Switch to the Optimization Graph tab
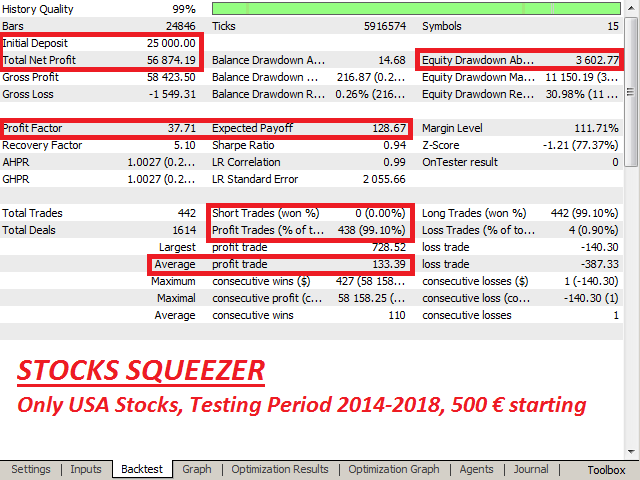The height and width of the screenshot is (480, 640). click(x=394, y=469)
